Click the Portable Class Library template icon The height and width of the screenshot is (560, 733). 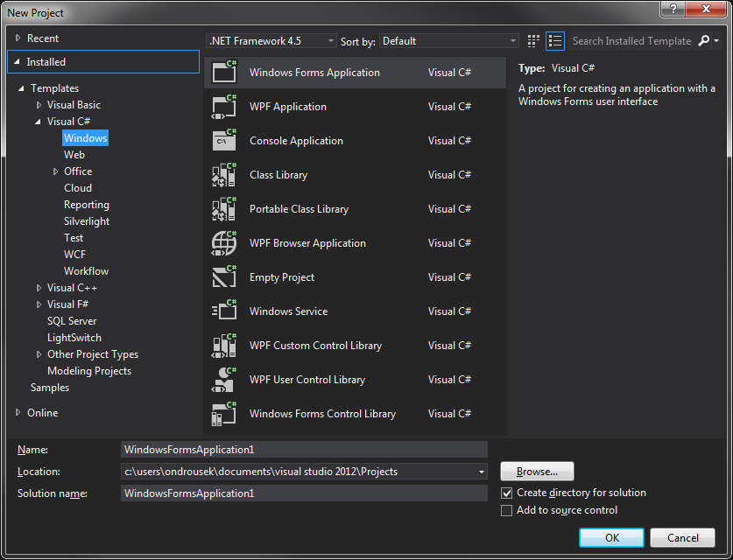[224, 208]
